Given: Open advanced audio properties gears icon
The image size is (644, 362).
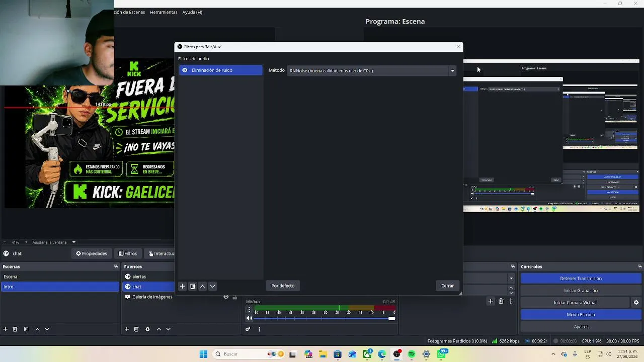Looking at the screenshot, I should pyautogui.click(x=248, y=329).
